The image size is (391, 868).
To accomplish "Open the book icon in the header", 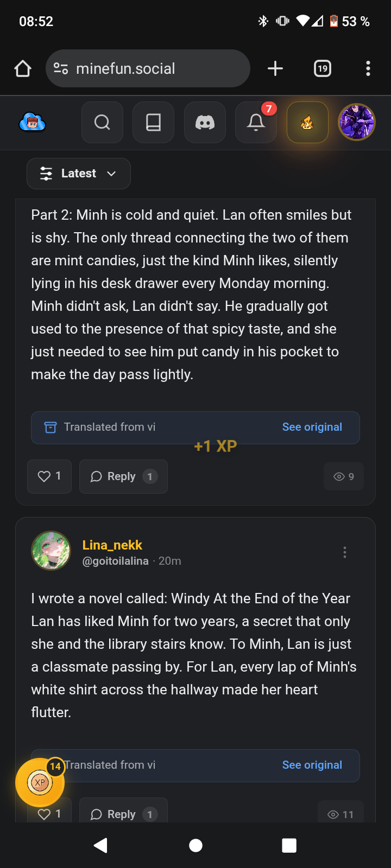I will pos(153,123).
